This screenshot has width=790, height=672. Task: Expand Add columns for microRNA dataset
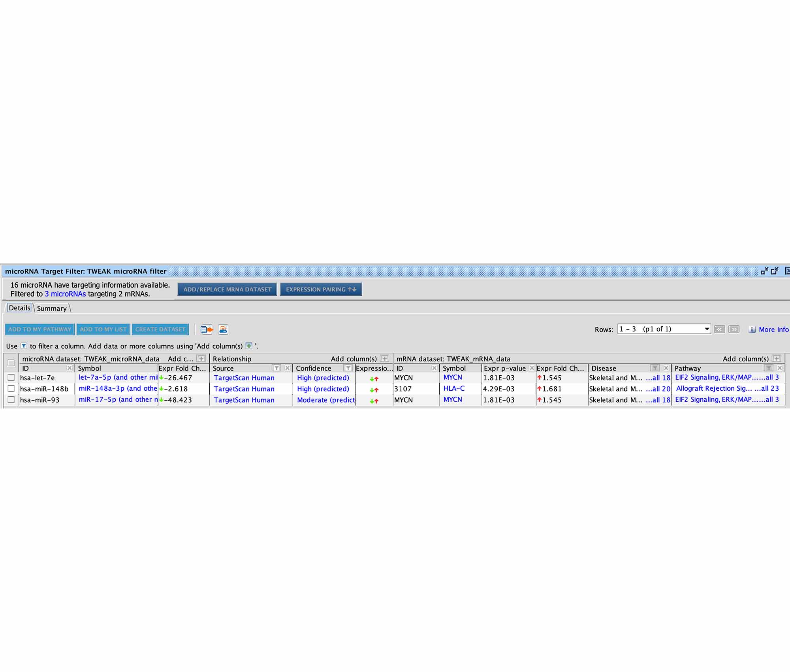(x=201, y=359)
